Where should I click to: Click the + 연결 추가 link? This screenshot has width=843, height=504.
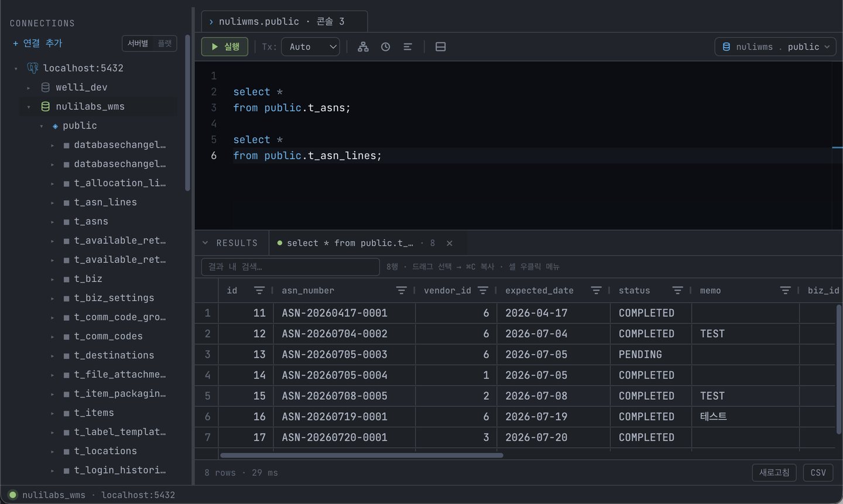click(37, 43)
